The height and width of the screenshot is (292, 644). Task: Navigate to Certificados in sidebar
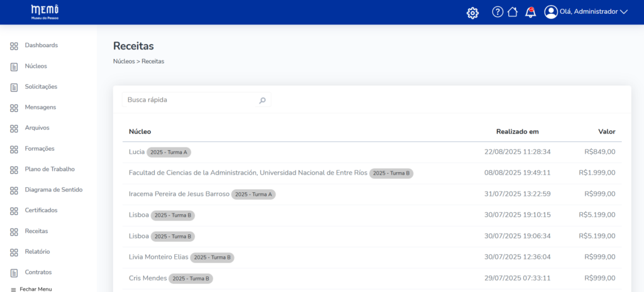point(41,210)
